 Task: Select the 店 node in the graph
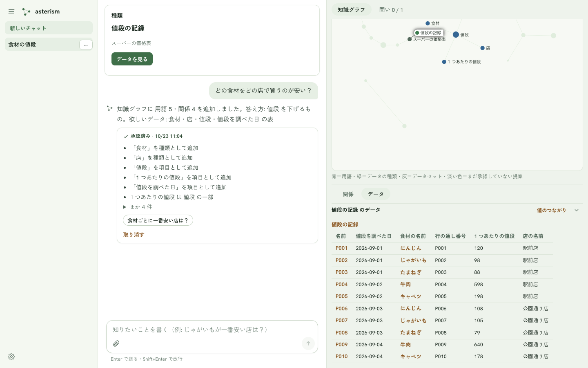click(482, 48)
